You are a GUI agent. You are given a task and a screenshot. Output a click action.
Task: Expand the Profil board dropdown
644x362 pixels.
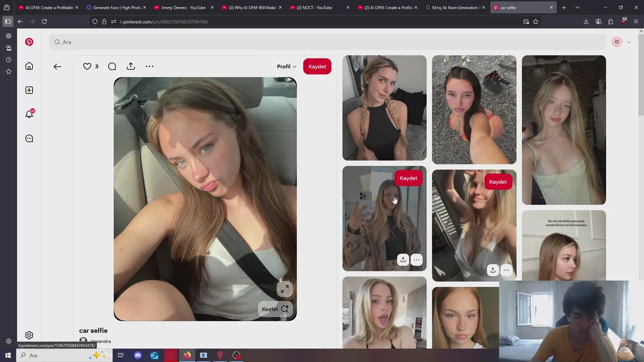pyautogui.click(x=286, y=66)
